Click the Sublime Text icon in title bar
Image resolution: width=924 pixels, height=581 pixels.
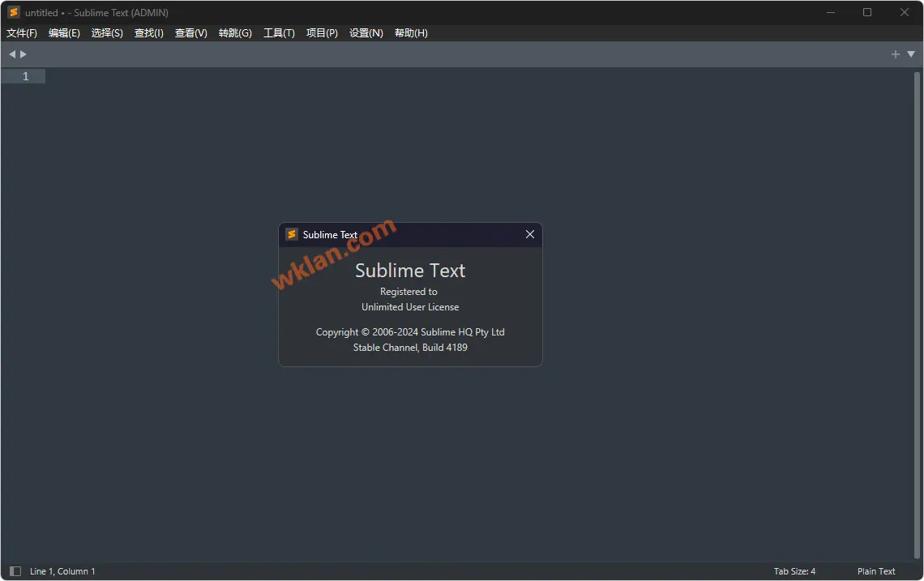[14, 12]
